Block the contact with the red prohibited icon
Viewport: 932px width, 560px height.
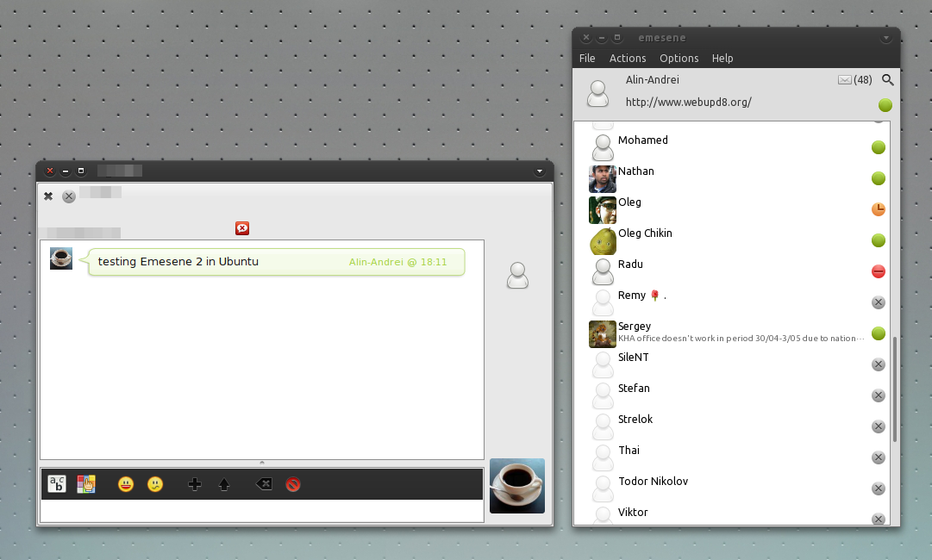click(x=293, y=484)
